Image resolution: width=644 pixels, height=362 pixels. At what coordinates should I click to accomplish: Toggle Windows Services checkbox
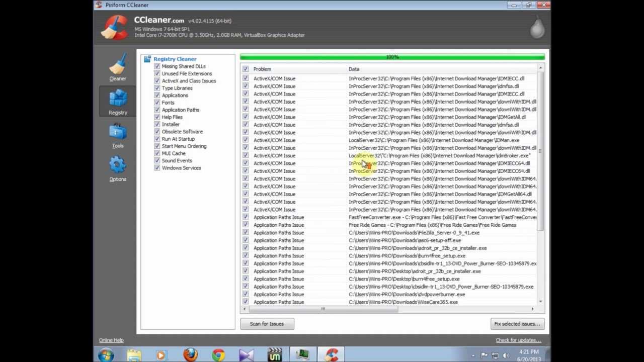(157, 168)
